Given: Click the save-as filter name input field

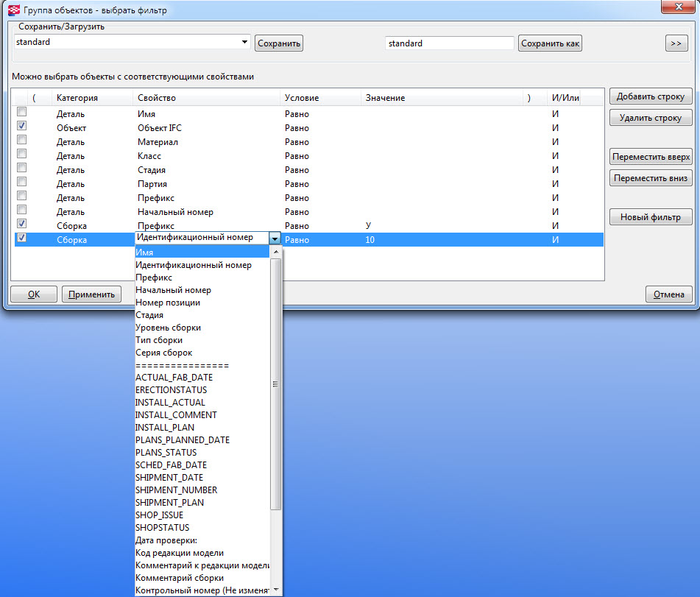Looking at the screenshot, I should 449,43.
